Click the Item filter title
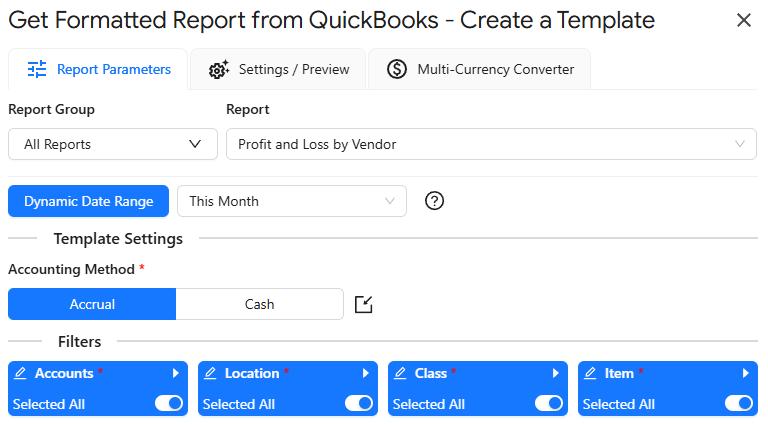 (619, 373)
